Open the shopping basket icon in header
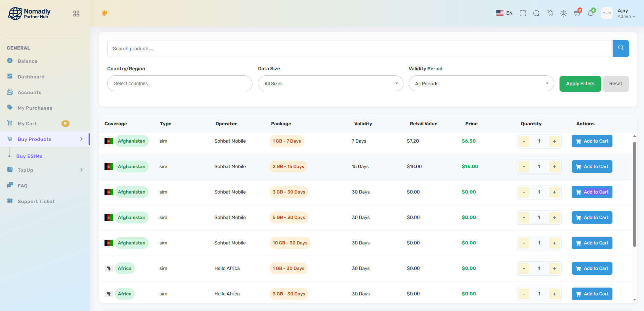The height and width of the screenshot is (311, 644). click(x=577, y=13)
